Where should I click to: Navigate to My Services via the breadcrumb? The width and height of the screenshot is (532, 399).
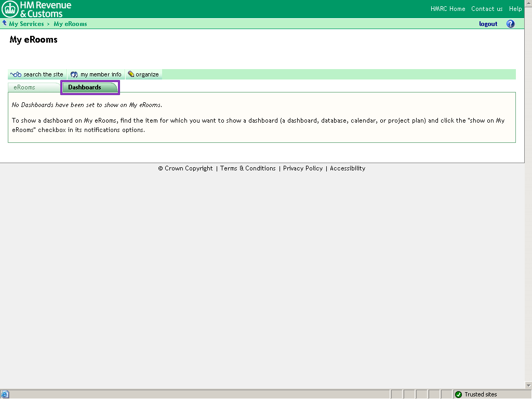coord(26,23)
